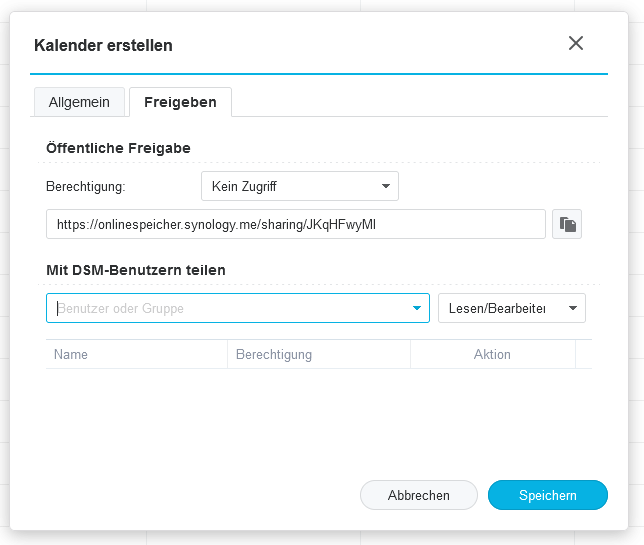Close the Kalender erstellen dialog
This screenshot has width=644, height=545.
pyautogui.click(x=576, y=43)
